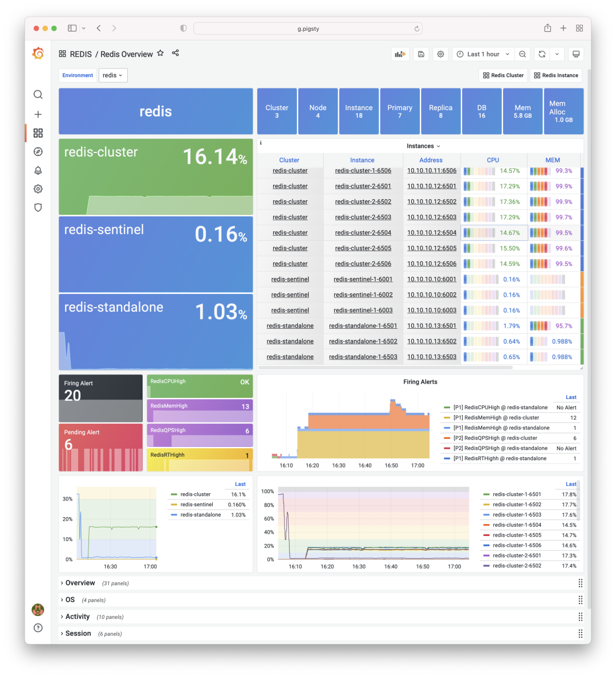
Task: Open the Redis Cluster dashboard button
Action: point(502,75)
